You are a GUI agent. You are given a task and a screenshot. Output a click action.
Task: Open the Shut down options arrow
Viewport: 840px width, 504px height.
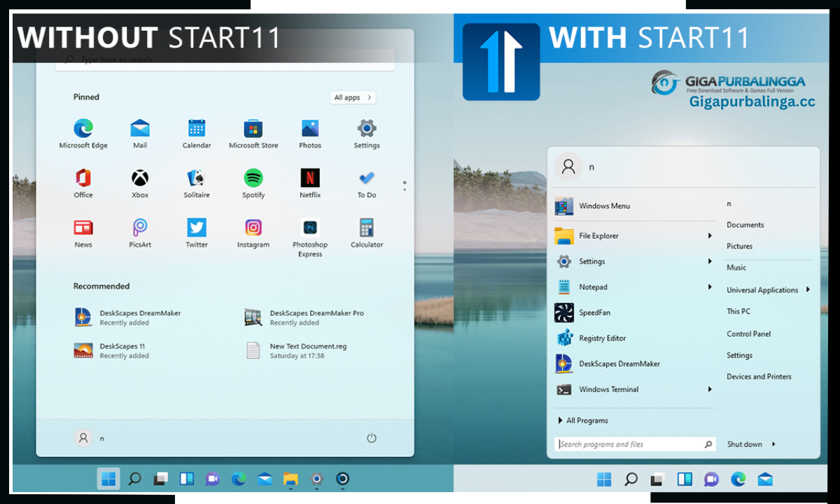click(773, 444)
